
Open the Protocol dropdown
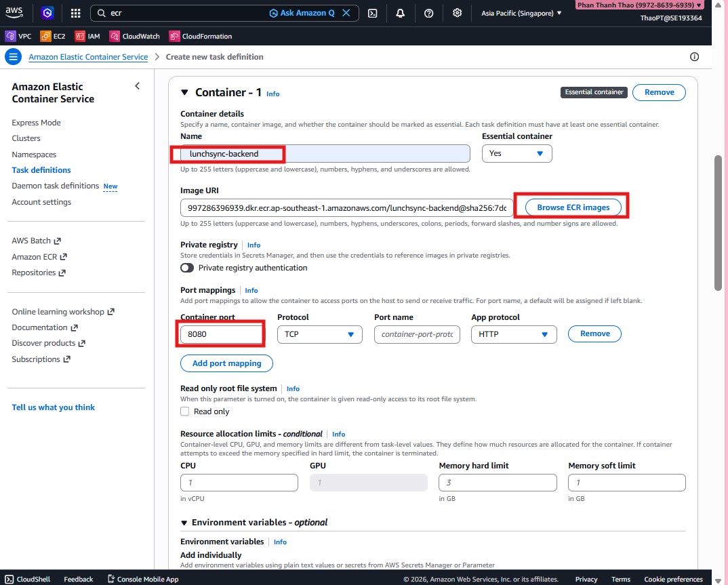coord(319,334)
